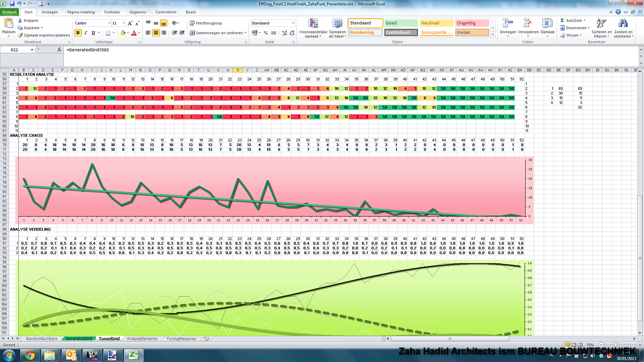This screenshot has height=362, width=644.
Task: Open the Name Box dropdown arrow
Action: tap(32, 50)
